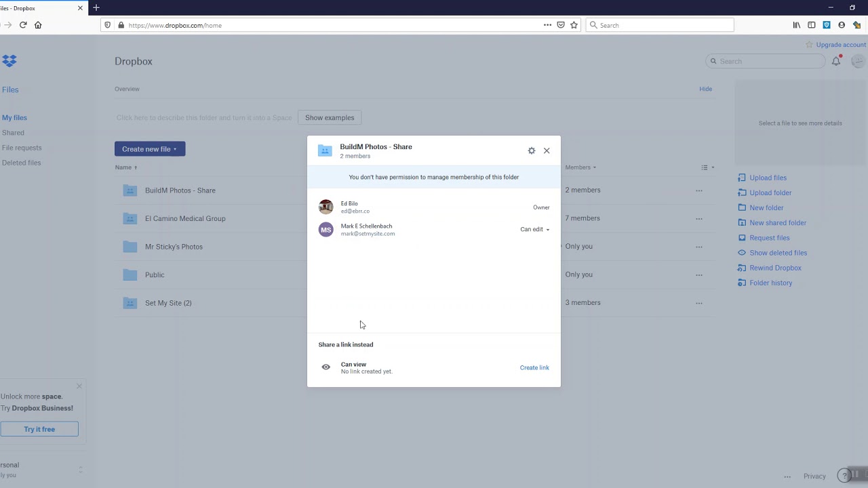Open notifications bell icon
The height and width of the screenshot is (488, 868).
point(836,61)
